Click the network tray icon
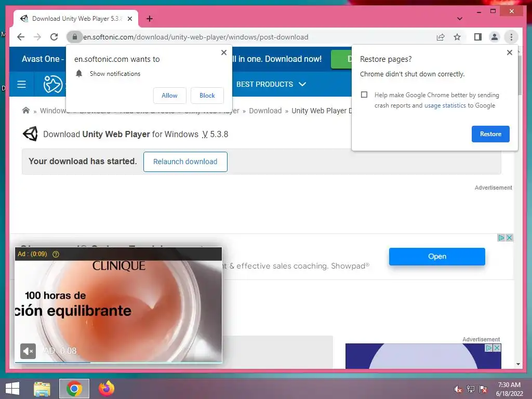This screenshot has width=532, height=399. 470,389
